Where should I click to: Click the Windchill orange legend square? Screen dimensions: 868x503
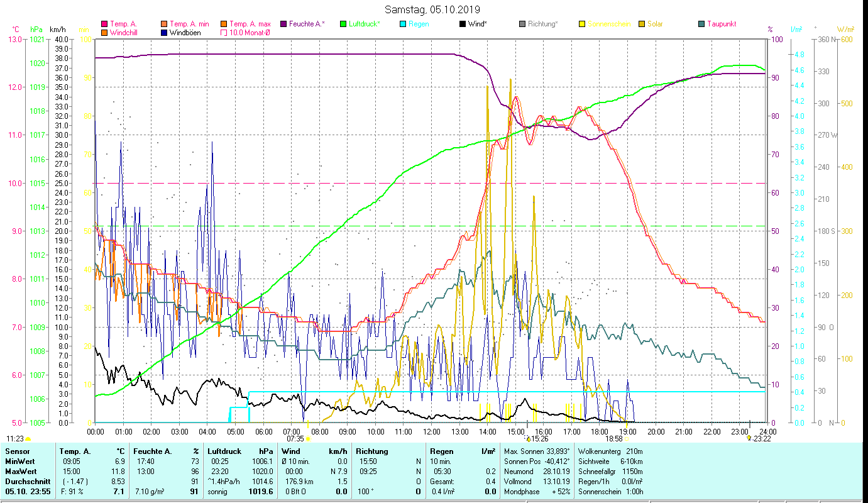click(104, 32)
